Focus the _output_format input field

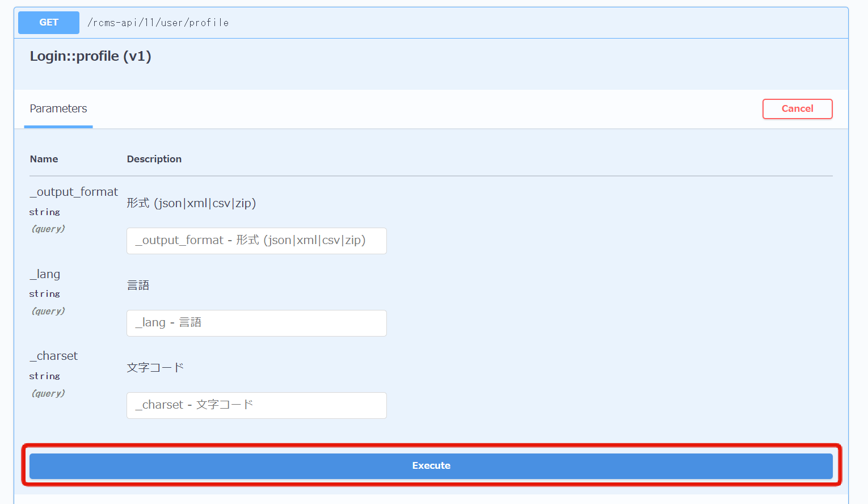(x=256, y=241)
